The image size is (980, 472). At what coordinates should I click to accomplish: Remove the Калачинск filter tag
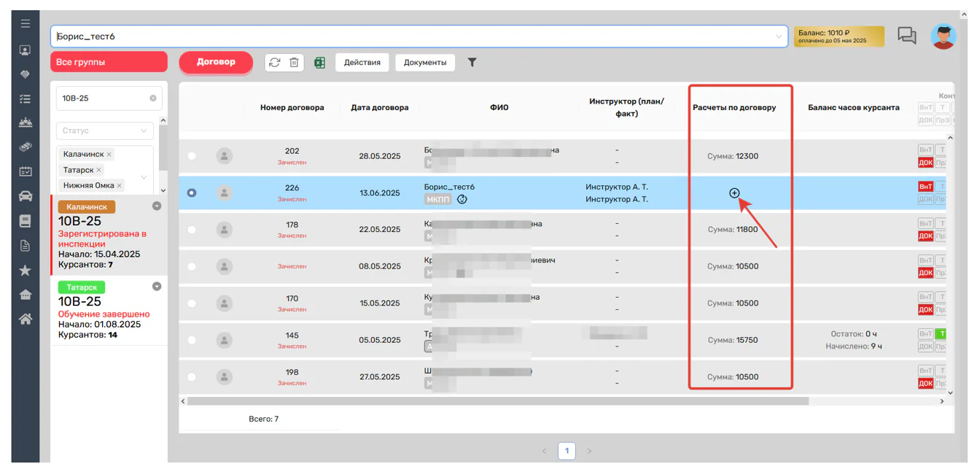pyautogui.click(x=109, y=155)
